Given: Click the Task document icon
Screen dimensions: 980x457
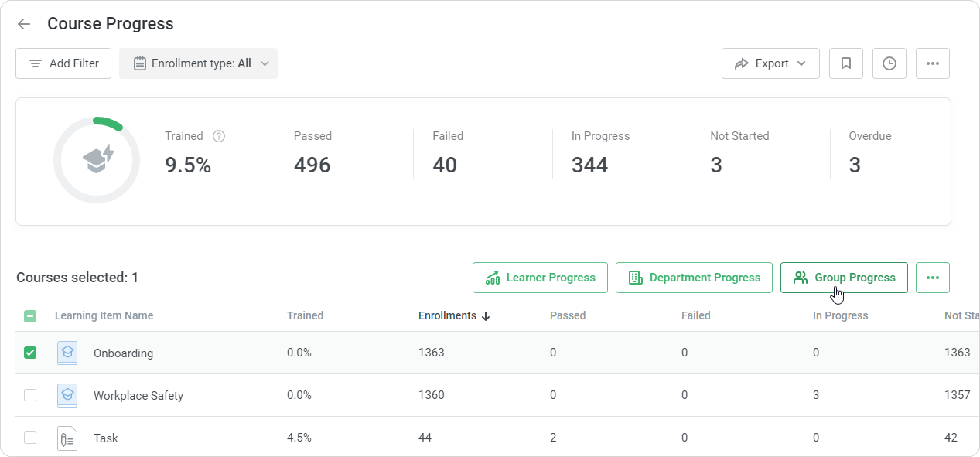Looking at the screenshot, I should click(x=67, y=438).
